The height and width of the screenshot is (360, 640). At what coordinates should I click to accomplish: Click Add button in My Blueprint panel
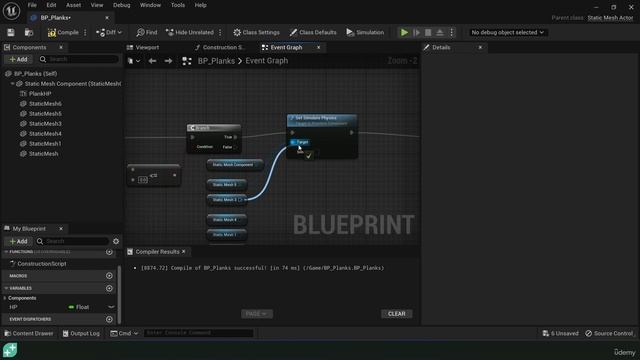(18, 241)
